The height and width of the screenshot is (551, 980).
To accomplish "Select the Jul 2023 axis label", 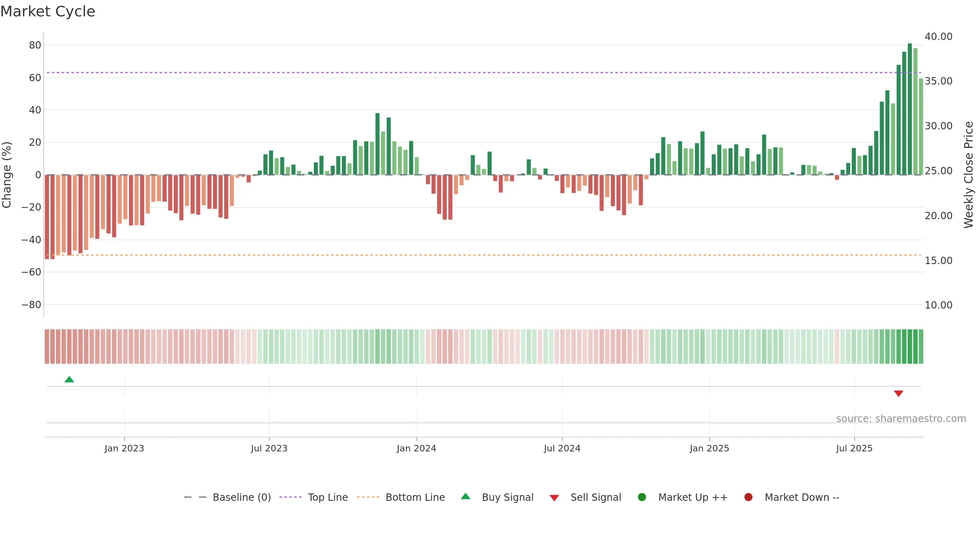I will click(x=269, y=448).
